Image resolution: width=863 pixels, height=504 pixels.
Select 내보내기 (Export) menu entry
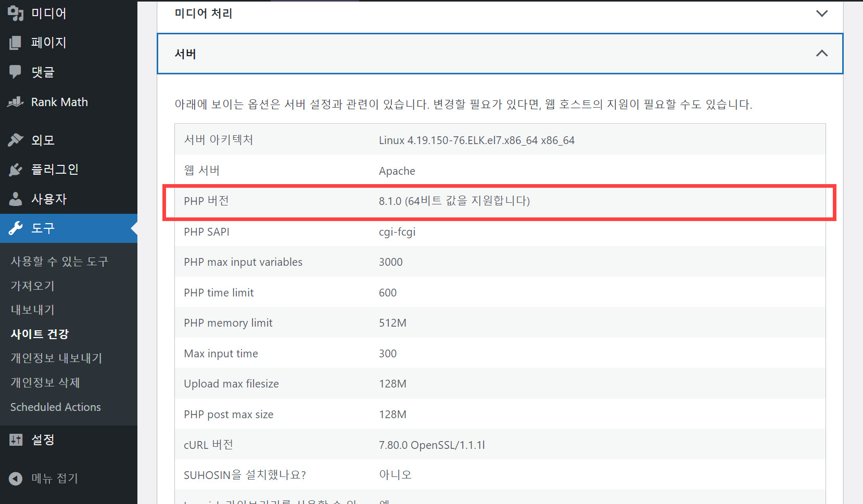pyautogui.click(x=32, y=309)
